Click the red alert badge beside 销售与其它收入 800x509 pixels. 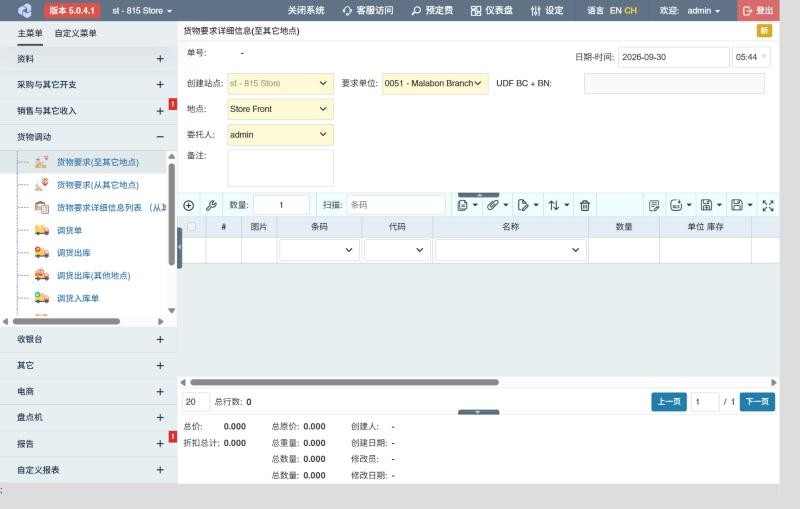coord(173,104)
